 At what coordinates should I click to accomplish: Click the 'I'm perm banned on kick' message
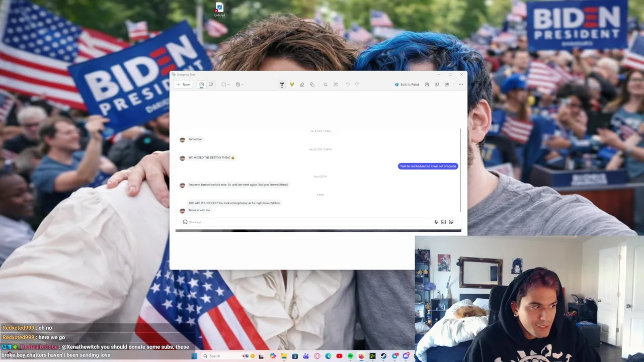click(238, 185)
